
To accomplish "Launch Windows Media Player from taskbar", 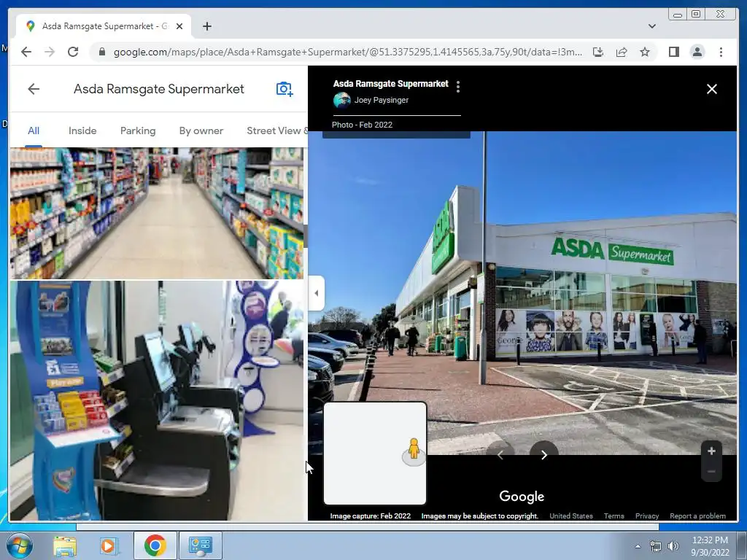I will [108, 545].
